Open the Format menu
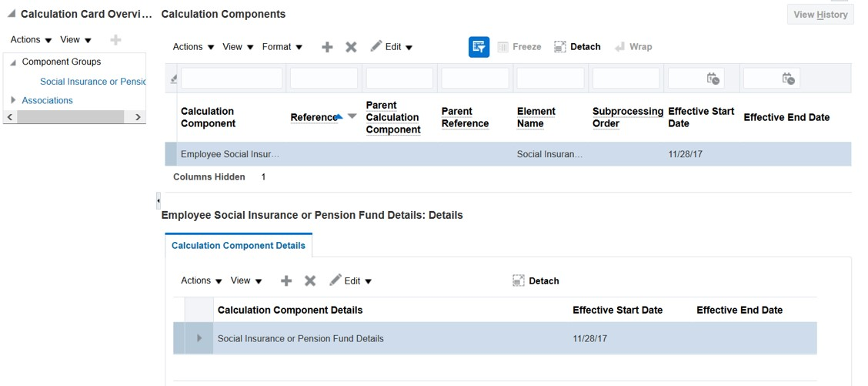868x386 pixels. click(282, 47)
